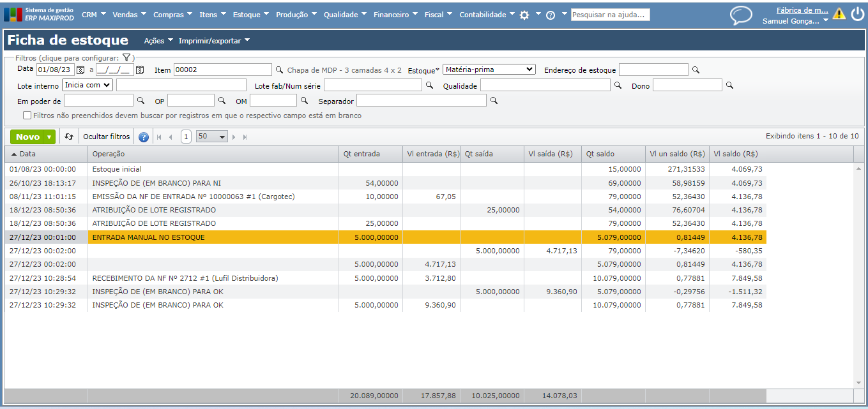The image size is (868, 409).
Task: Click the power logout icon
Action: click(x=857, y=14)
